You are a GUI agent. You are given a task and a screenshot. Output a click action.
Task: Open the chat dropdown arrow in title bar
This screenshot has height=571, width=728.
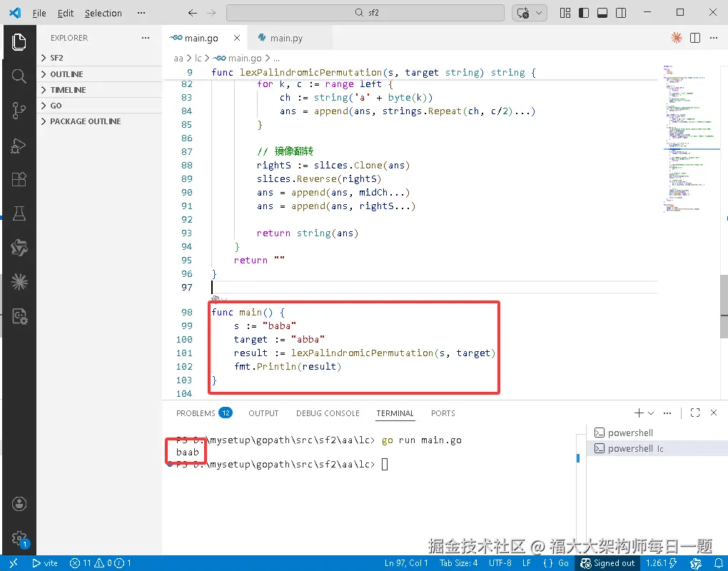tap(539, 13)
